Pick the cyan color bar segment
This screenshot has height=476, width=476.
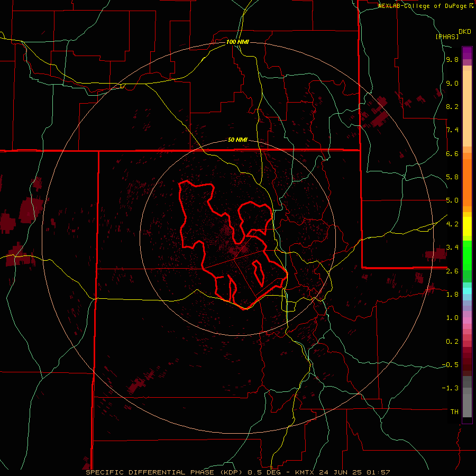467,291
